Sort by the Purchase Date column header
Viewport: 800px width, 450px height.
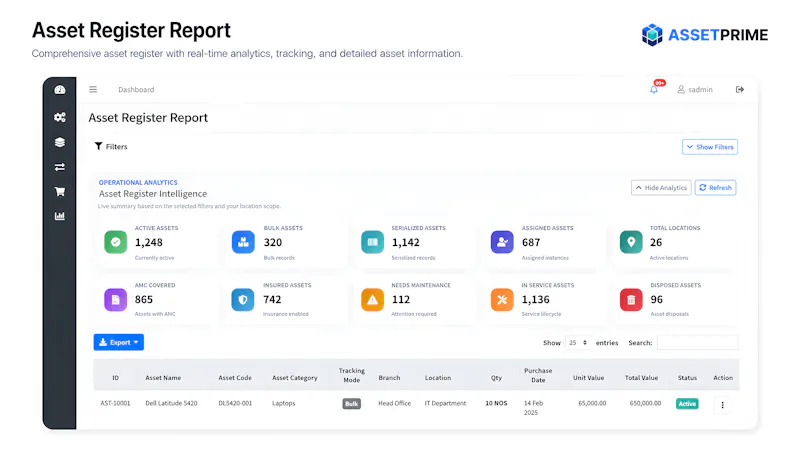538,375
